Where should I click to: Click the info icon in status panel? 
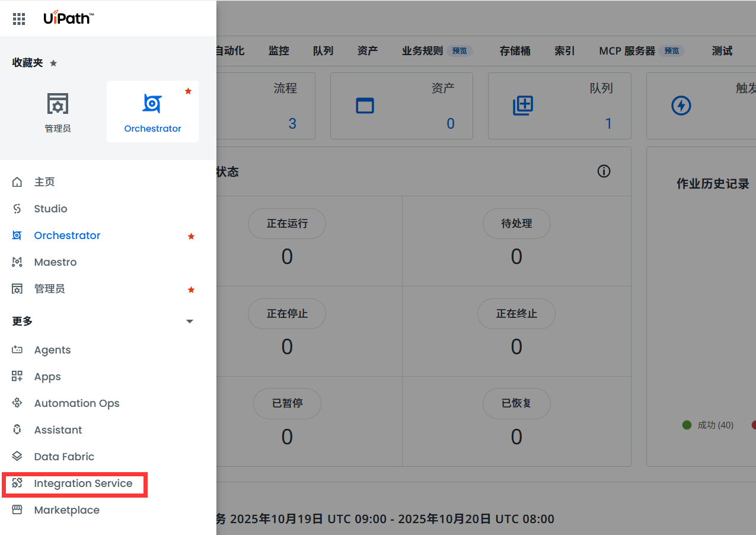604,171
